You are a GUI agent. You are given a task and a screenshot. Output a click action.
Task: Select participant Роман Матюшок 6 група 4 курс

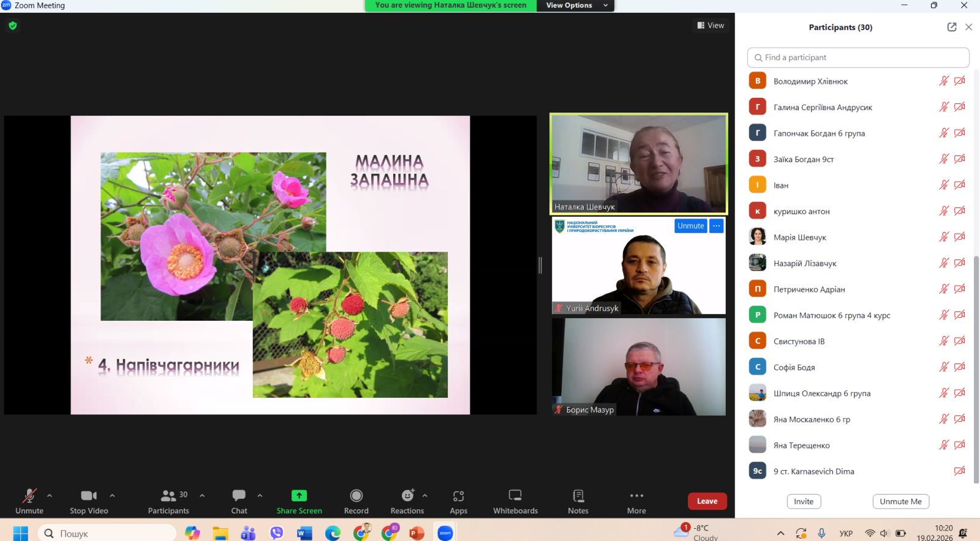(x=858, y=315)
